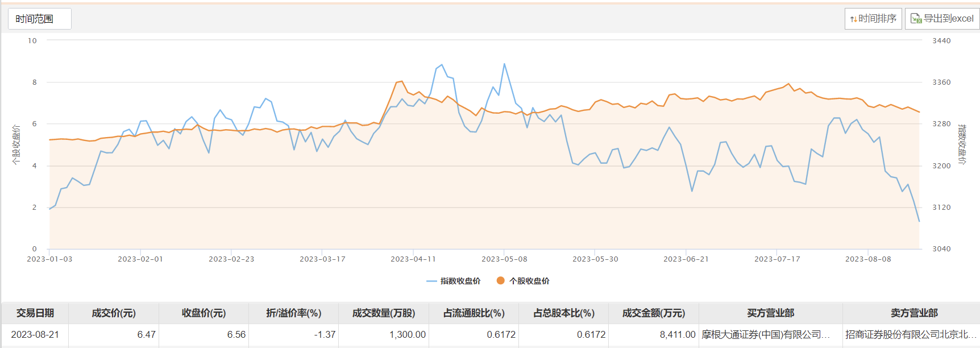
Task: Click the 卖方营业部 column header
Action: (x=911, y=313)
